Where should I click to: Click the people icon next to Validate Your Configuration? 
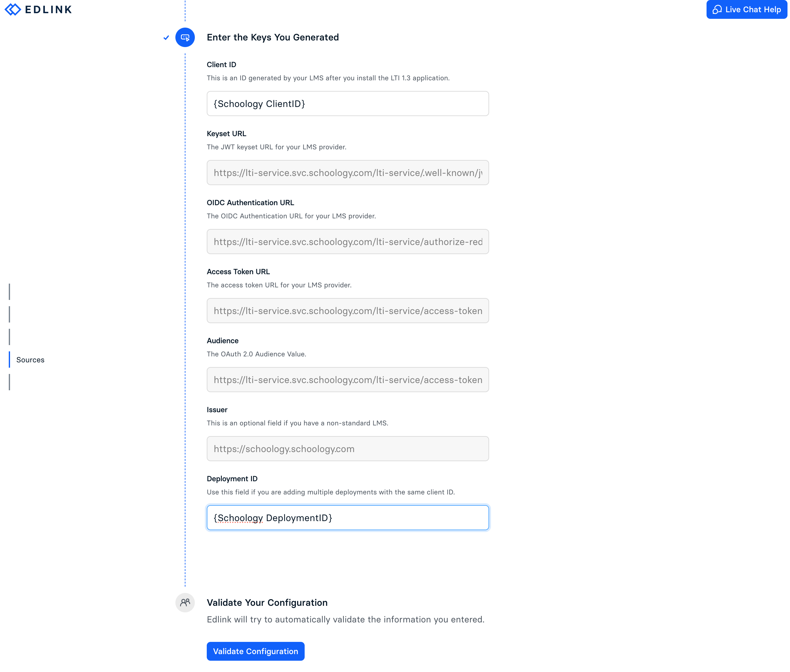(185, 602)
